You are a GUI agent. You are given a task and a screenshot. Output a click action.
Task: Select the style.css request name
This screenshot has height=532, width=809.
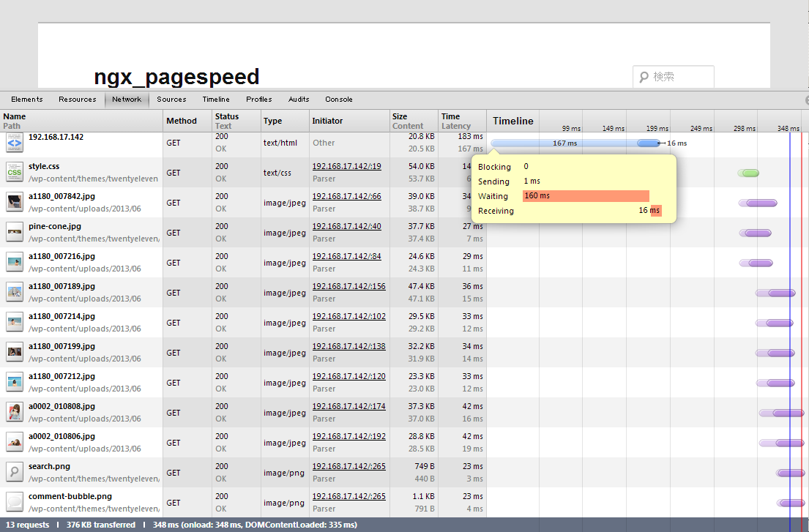click(x=44, y=166)
